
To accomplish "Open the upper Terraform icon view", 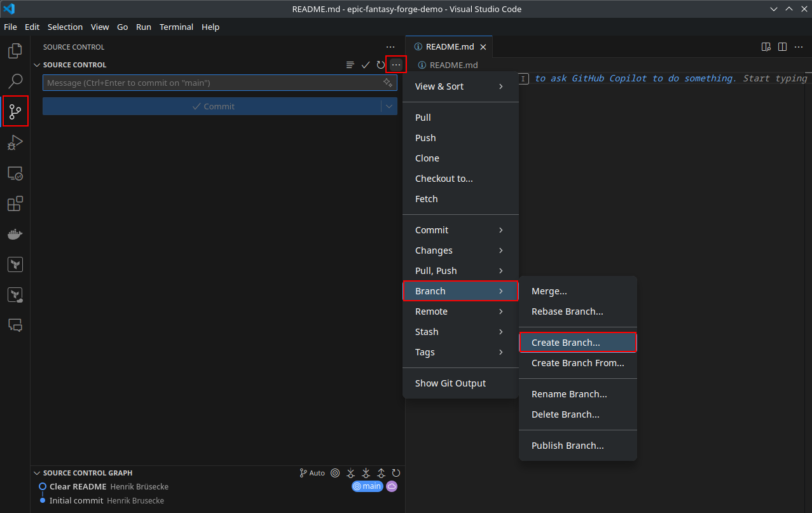I will point(15,264).
